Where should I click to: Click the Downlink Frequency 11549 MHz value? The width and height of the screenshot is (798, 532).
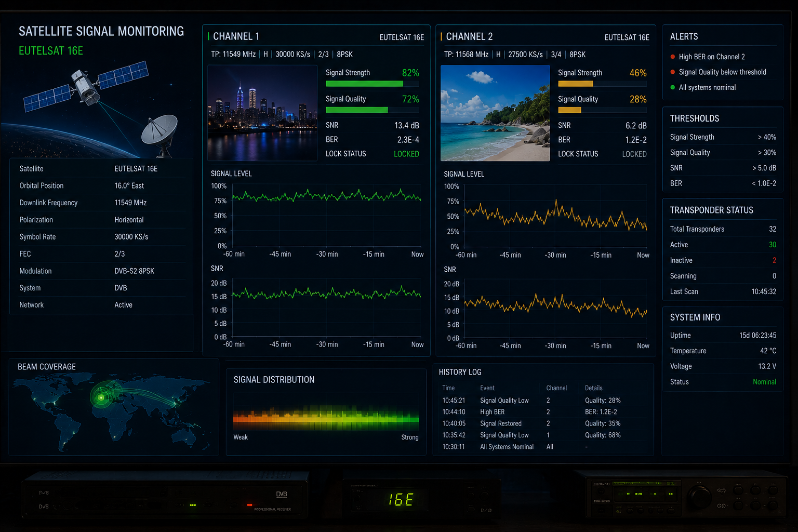pos(130,203)
